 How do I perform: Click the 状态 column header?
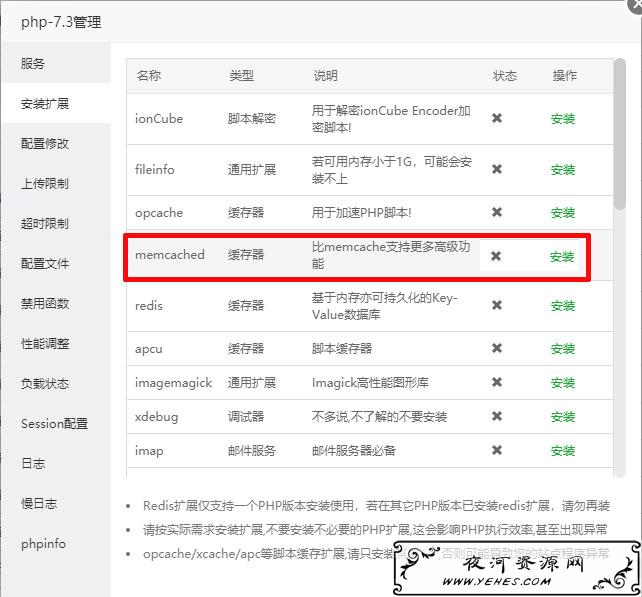click(505, 76)
